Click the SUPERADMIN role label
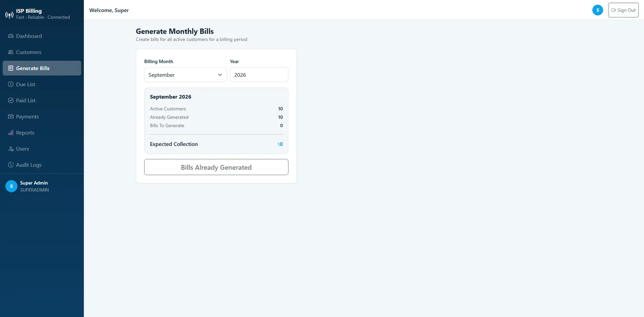 [x=35, y=190]
